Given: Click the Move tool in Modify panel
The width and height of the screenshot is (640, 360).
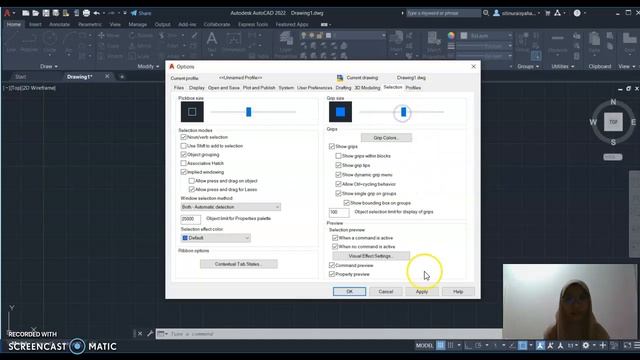Looking at the screenshot, I should [109, 36].
